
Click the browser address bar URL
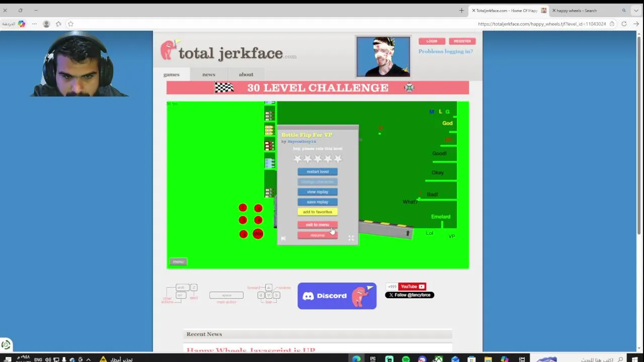542,24
